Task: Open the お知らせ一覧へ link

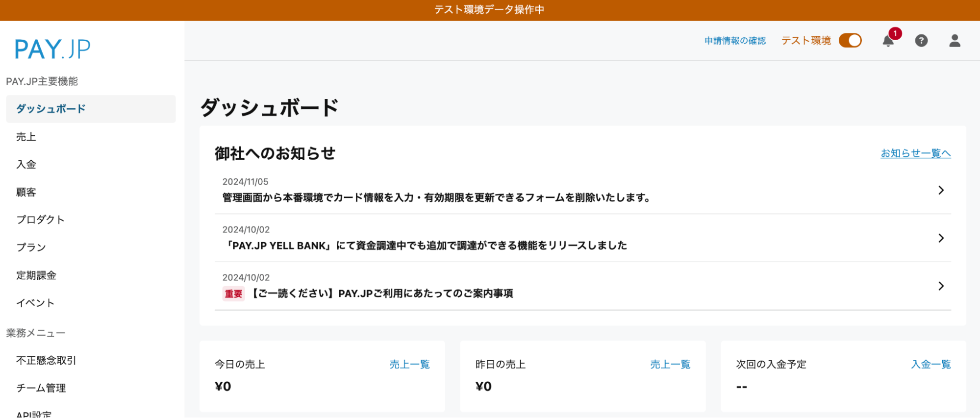Action: (915, 153)
